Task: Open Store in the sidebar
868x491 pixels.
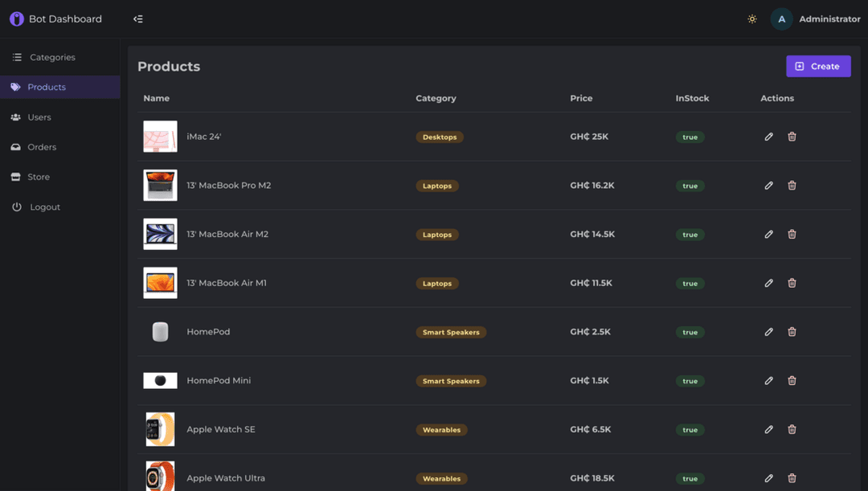Action: tap(59, 177)
